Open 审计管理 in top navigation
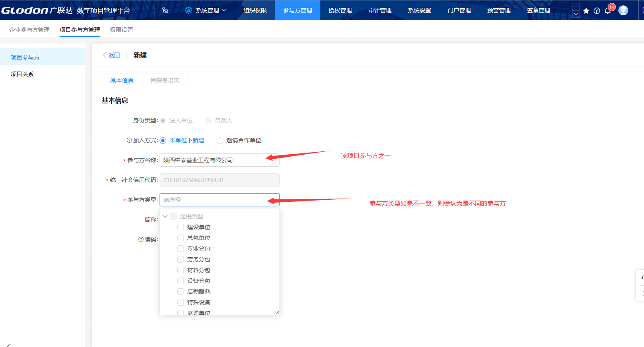 [380, 10]
